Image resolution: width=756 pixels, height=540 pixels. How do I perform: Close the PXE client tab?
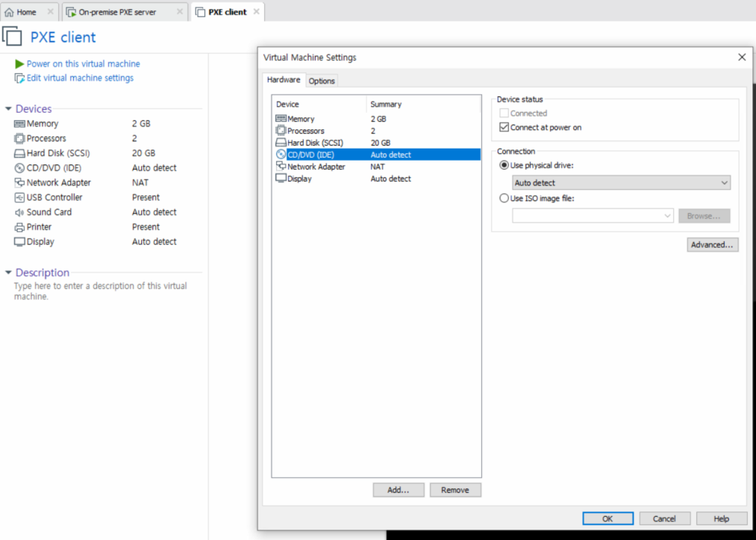257,12
